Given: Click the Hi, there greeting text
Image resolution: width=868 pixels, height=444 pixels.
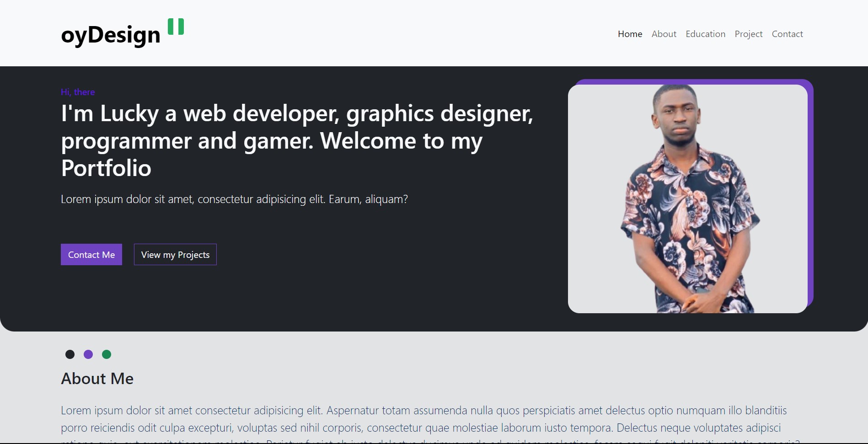Looking at the screenshot, I should pos(78,92).
